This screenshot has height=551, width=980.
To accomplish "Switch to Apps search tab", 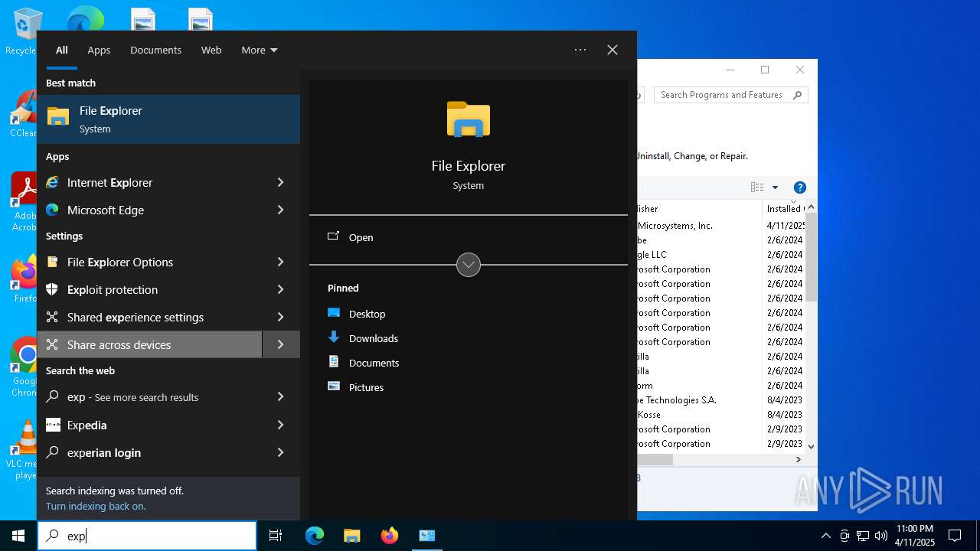I will pos(99,50).
